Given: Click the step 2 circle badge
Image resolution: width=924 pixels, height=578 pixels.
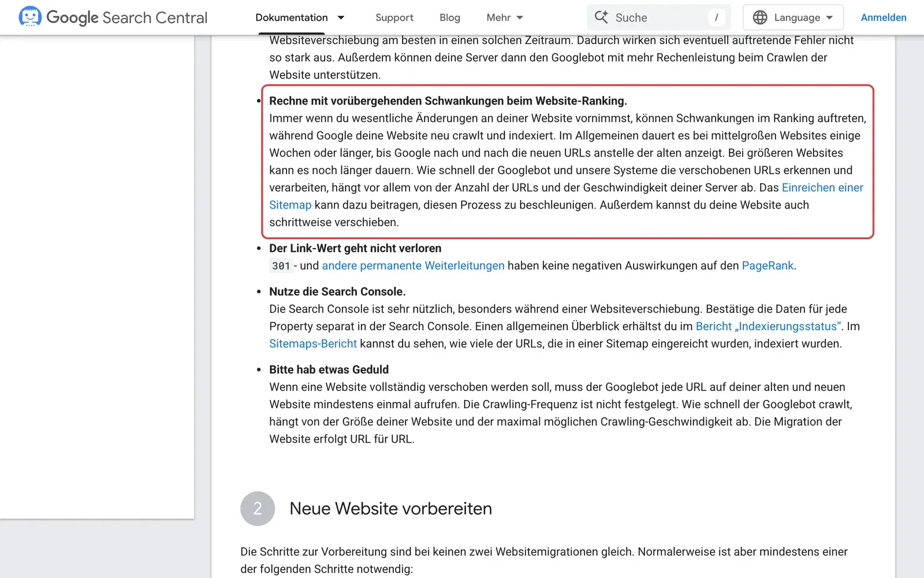Looking at the screenshot, I should tap(258, 509).
